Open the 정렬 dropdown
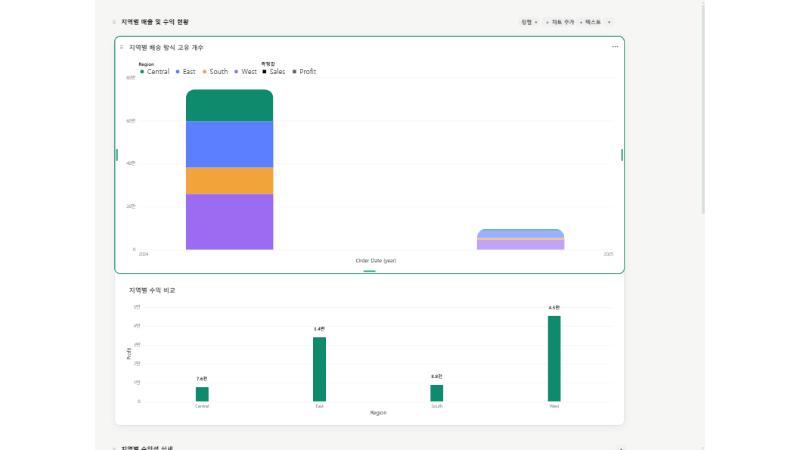The height and width of the screenshot is (450, 800). pos(529,22)
